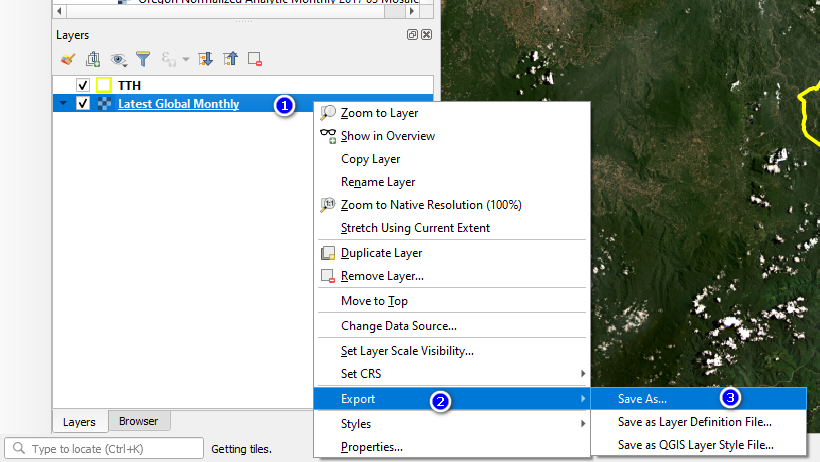Image resolution: width=820 pixels, height=462 pixels.
Task: Click Latest Global Monthly raster icon
Action: (x=104, y=104)
